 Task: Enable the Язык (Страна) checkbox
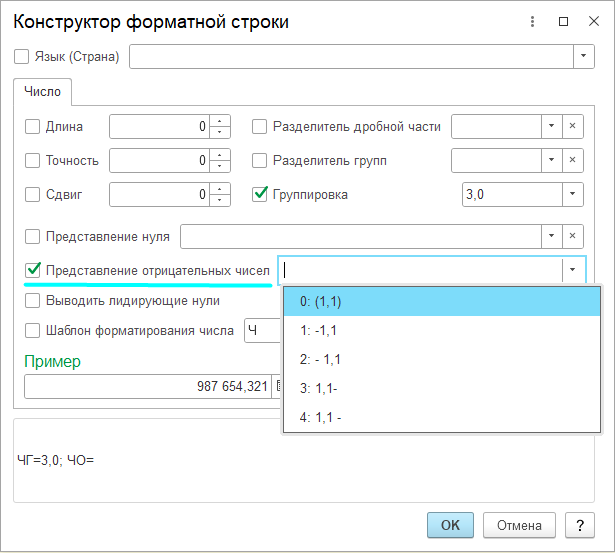pyautogui.click(x=22, y=57)
